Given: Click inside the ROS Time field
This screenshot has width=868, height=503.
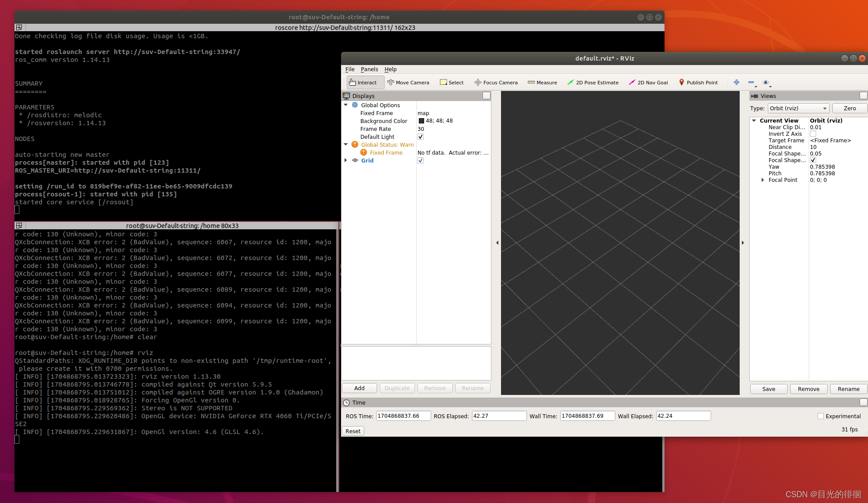Looking at the screenshot, I should (403, 416).
